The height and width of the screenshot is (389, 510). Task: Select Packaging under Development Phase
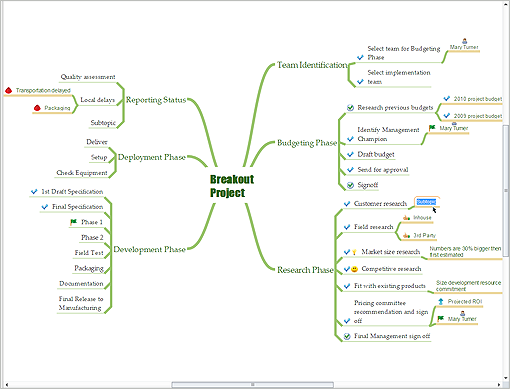pyautogui.click(x=89, y=268)
